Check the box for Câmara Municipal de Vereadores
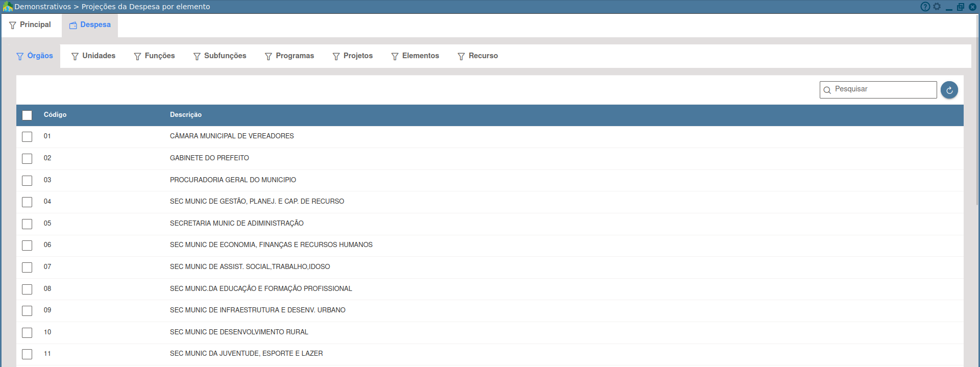The image size is (980, 367). click(27, 137)
